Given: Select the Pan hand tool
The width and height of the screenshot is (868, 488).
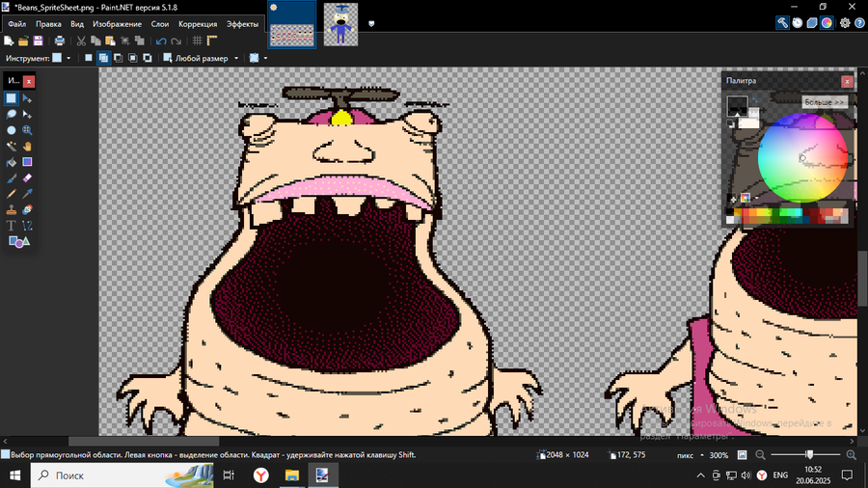Looking at the screenshot, I should (27, 146).
